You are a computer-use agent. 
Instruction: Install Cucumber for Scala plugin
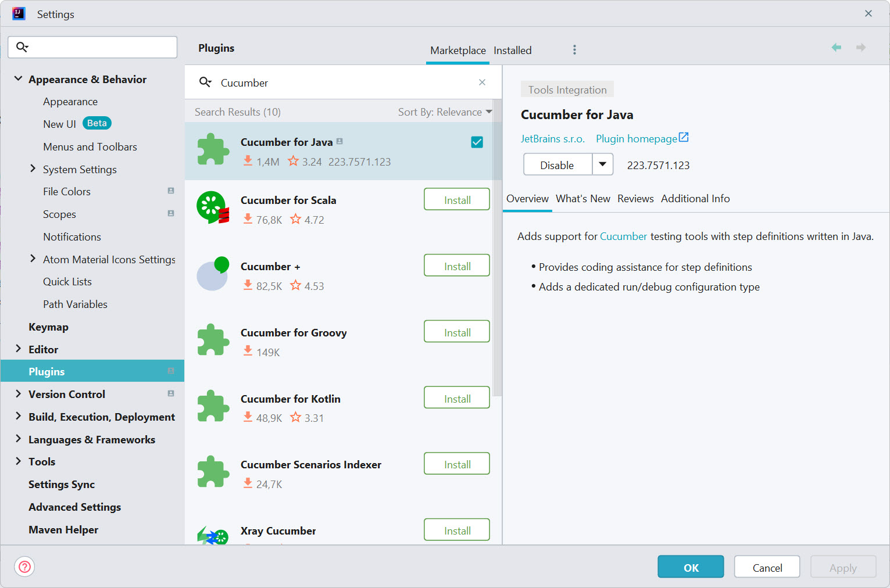457,199
